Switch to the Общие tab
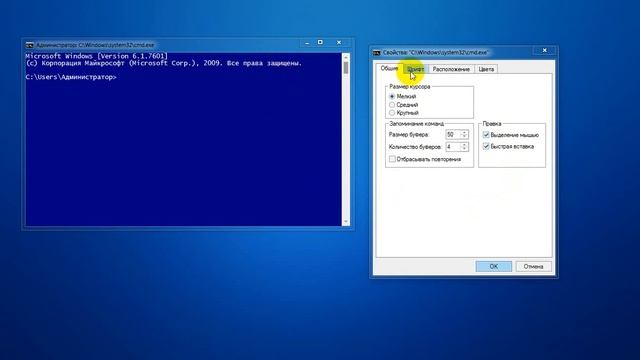The width and height of the screenshot is (640, 360). pyautogui.click(x=389, y=68)
